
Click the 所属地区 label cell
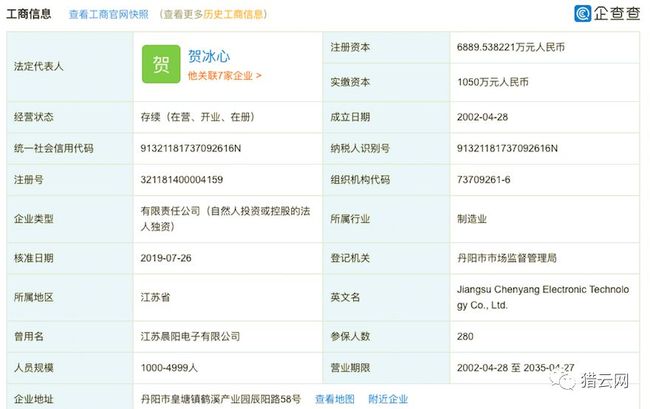tap(70, 297)
